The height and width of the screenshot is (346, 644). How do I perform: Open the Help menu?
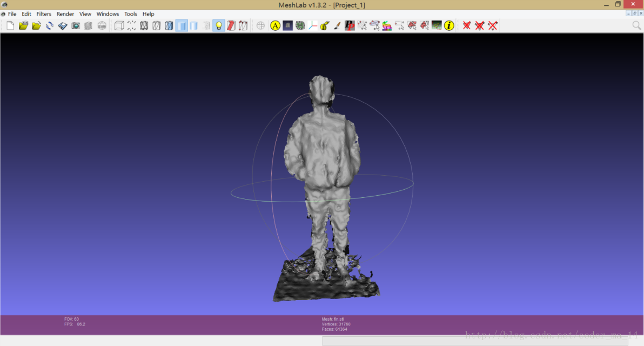click(148, 14)
